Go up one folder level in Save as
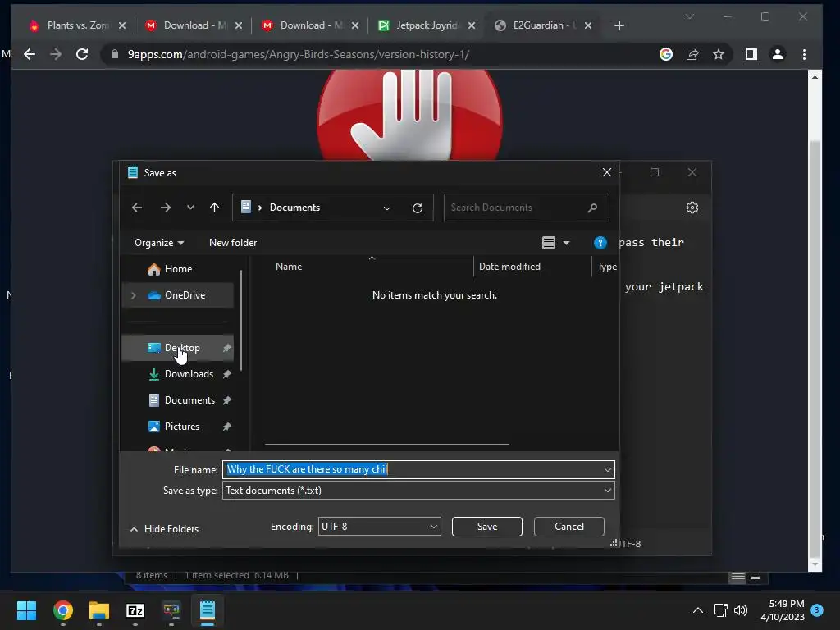Image resolution: width=840 pixels, height=630 pixels. (x=214, y=208)
